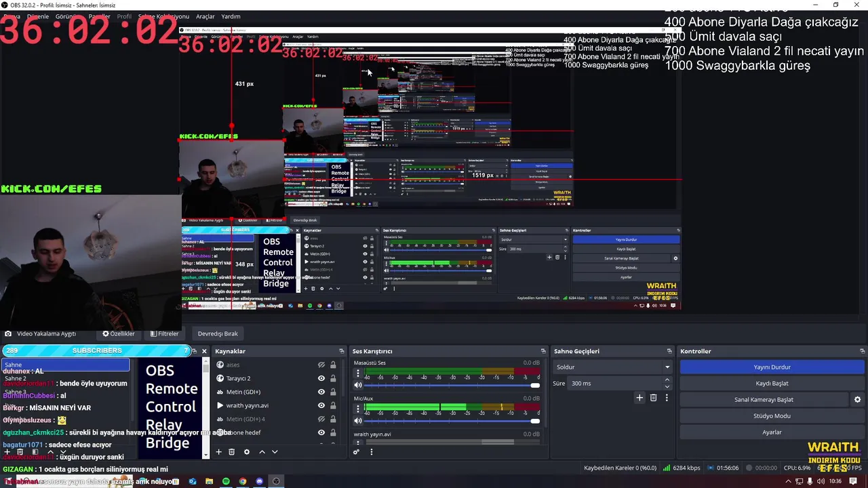The width and height of the screenshot is (868, 488).
Task: Enable Stüdyo Modu
Action: coord(772,415)
